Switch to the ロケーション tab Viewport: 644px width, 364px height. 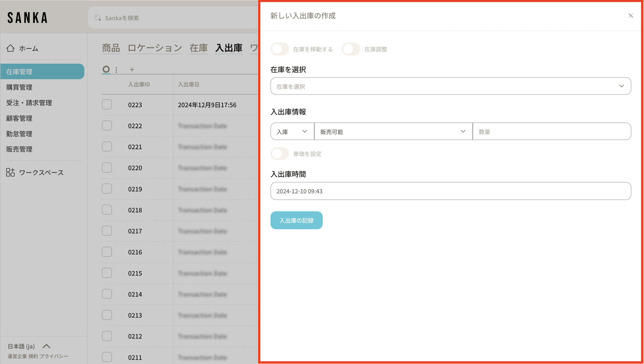click(x=154, y=48)
